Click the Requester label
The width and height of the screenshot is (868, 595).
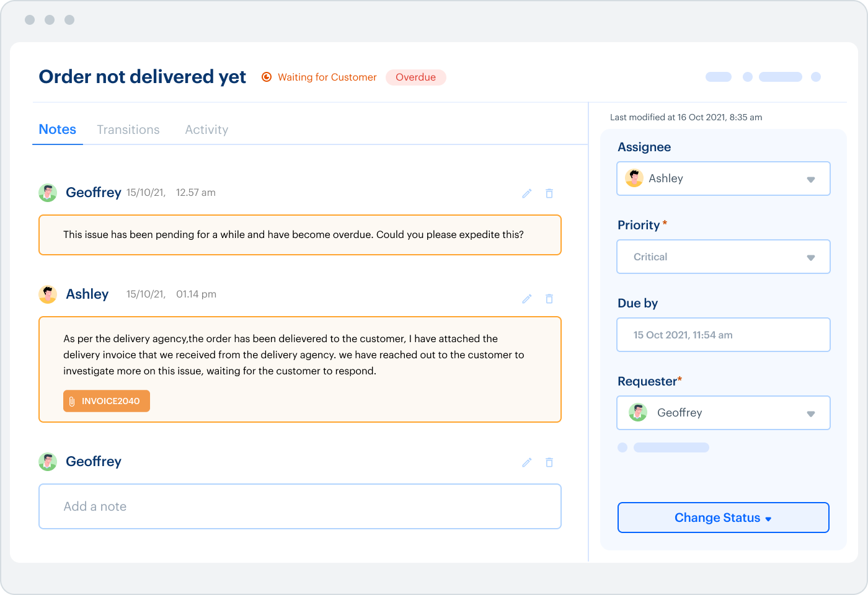[x=647, y=381]
